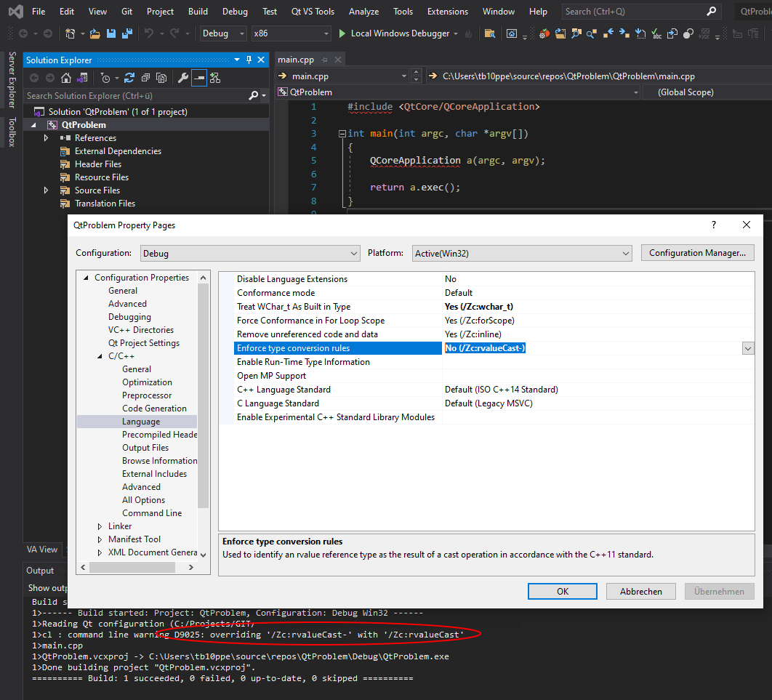Click the Find in Files folder icon
The image size is (772, 700).
tap(489, 33)
